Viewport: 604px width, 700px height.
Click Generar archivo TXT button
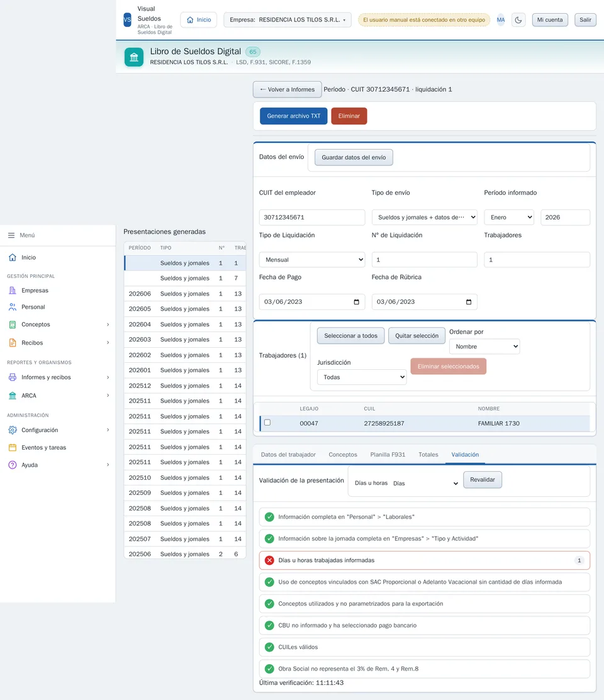[x=294, y=116]
